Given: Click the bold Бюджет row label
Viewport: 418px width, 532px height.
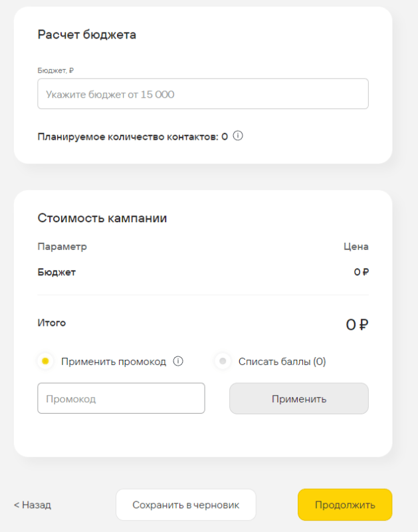Looking at the screenshot, I should tap(56, 272).
